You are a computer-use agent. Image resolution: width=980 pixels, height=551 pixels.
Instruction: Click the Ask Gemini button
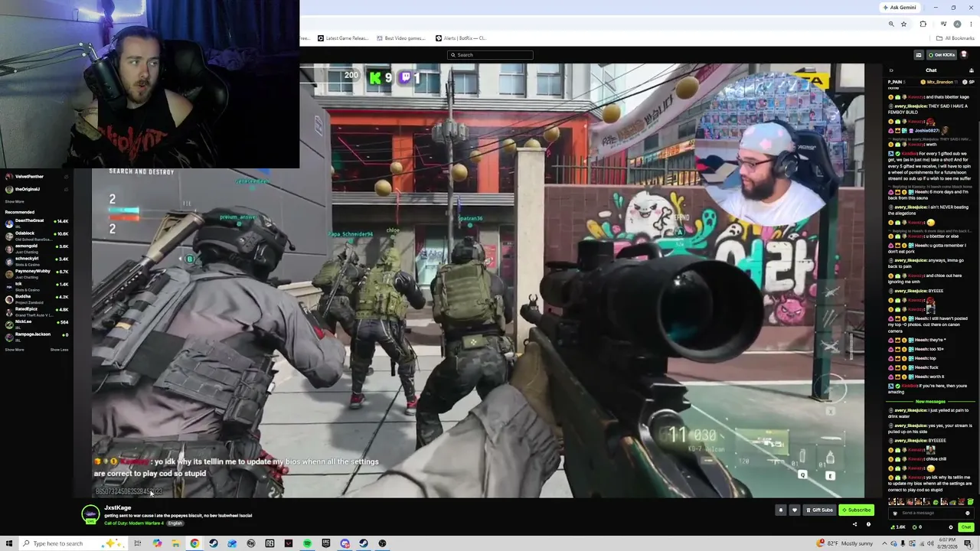click(x=899, y=8)
